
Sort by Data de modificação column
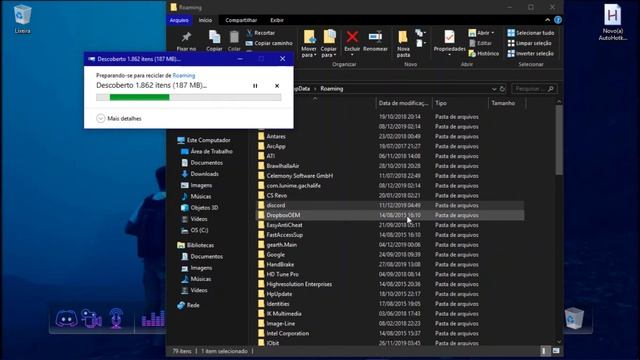point(404,103)
